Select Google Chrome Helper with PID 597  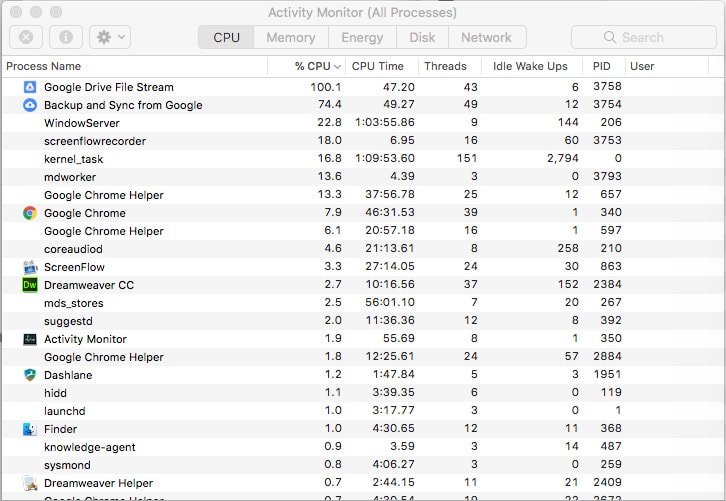pyautogui.click(x=104, y=231)
